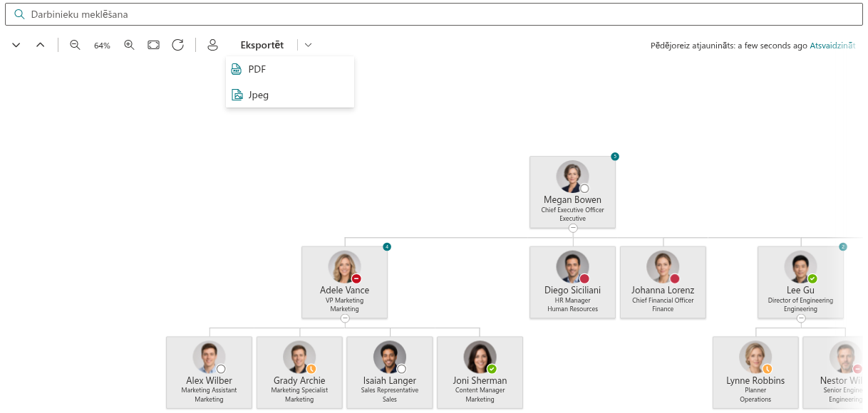Collapse Megan Bowen's subordinates
Screen dimensions: 868x413
573,228
